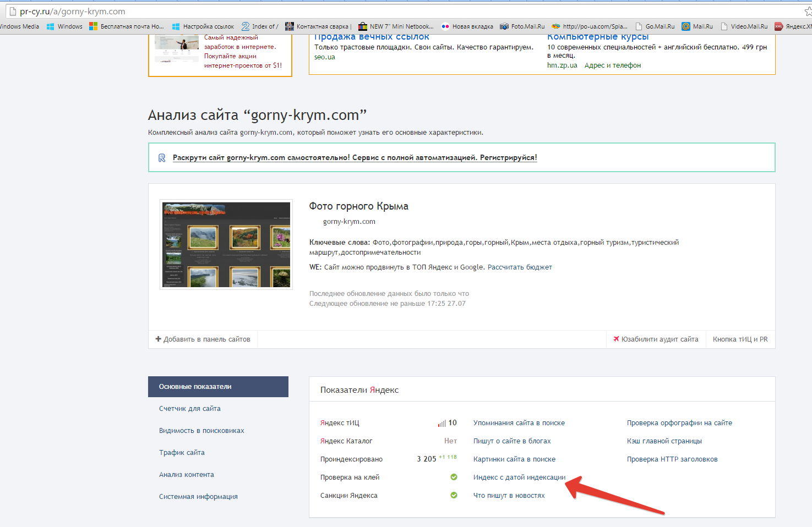Click Добавить в панель сайтов button
The height and width of the screenshot is (527, 812).
point(203,339)
